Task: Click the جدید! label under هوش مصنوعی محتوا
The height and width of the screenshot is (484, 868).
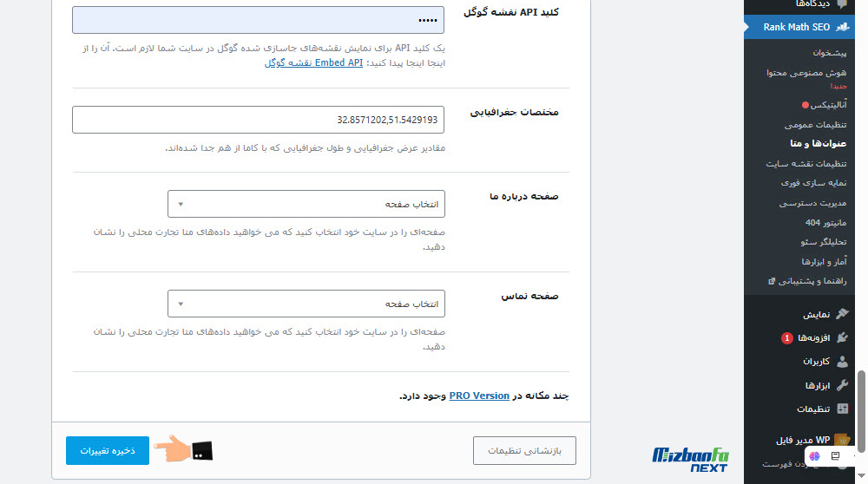Action: click(838, 86)
